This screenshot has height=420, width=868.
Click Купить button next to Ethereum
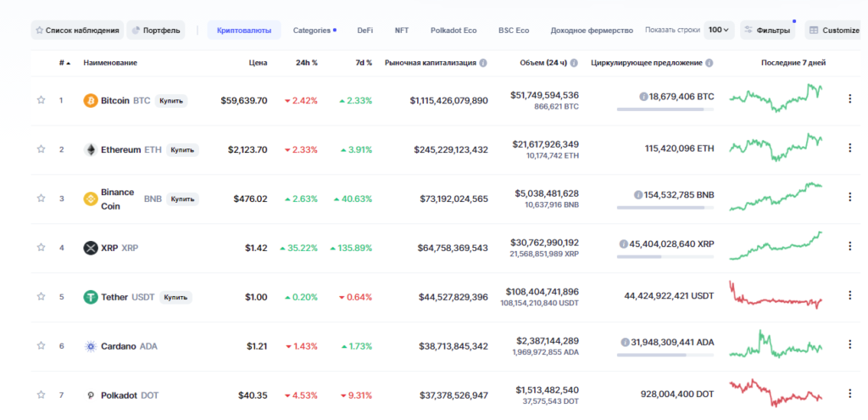pos(182,149)
